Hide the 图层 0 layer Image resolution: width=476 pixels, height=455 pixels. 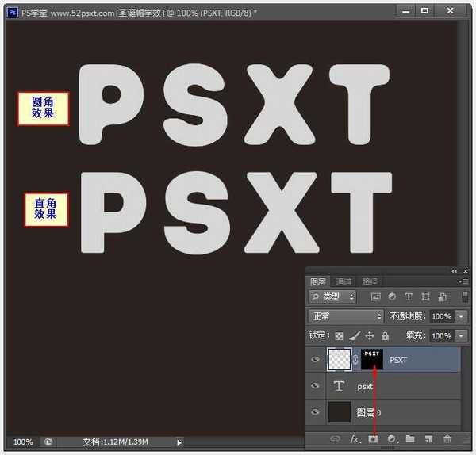pyautogui.click(x=316, y=412)
